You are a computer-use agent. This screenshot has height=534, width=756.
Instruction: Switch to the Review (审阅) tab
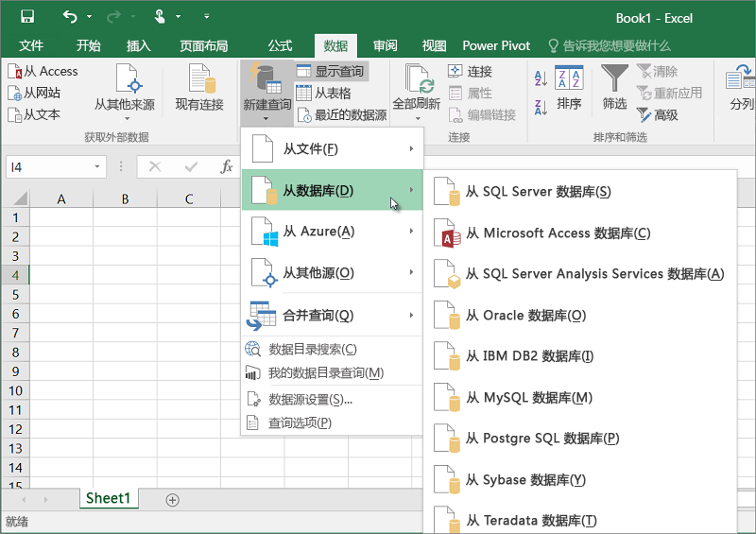[386, 45]
